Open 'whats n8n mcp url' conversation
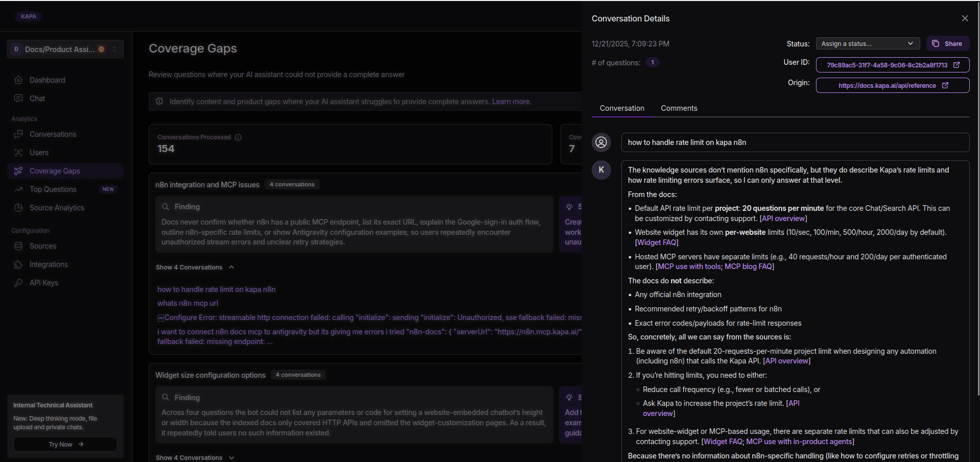This screenshot has height=462, width=980. click(188, 303)
